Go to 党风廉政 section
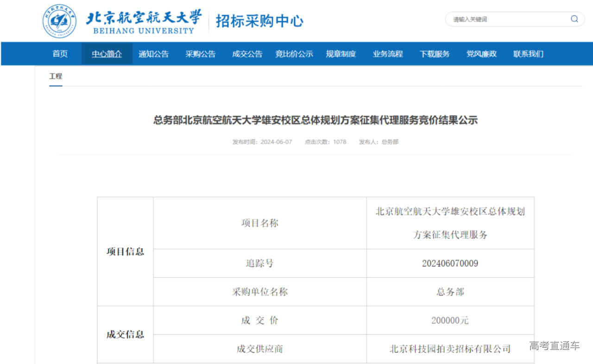Image resolution: width=593 pixels, height=364 pixels. pos(481,54)
